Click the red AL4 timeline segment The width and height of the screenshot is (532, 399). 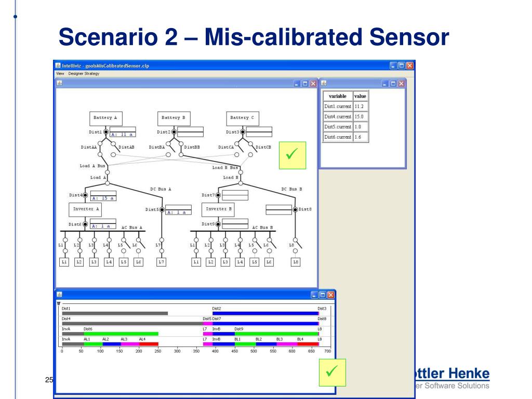[x=149, y=344]
